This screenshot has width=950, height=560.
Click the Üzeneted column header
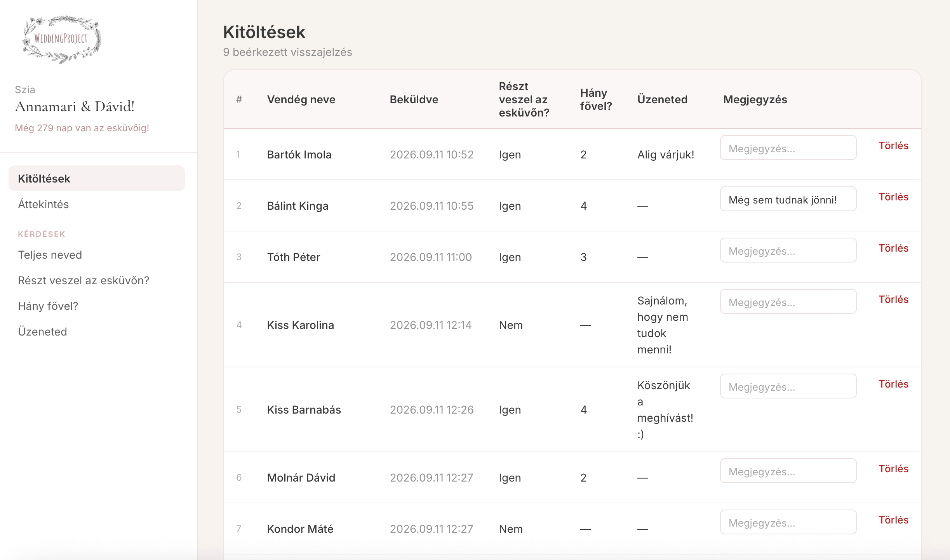point(662,99)
